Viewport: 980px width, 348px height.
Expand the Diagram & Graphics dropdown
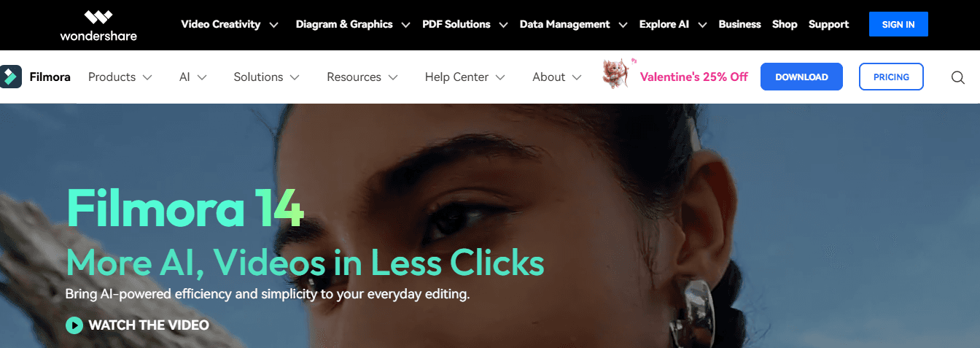tap(352, 24)
